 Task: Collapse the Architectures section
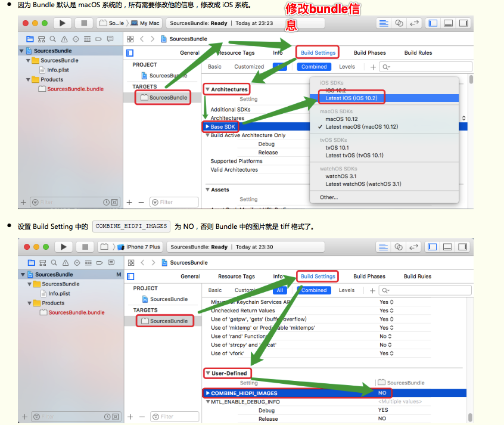(x=208, y=89)
